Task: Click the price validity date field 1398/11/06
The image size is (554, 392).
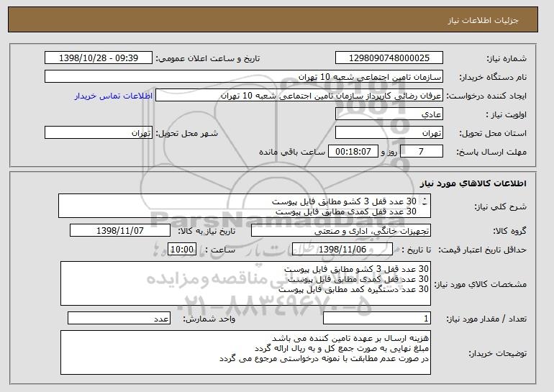Action: click(x=342, y=250)
